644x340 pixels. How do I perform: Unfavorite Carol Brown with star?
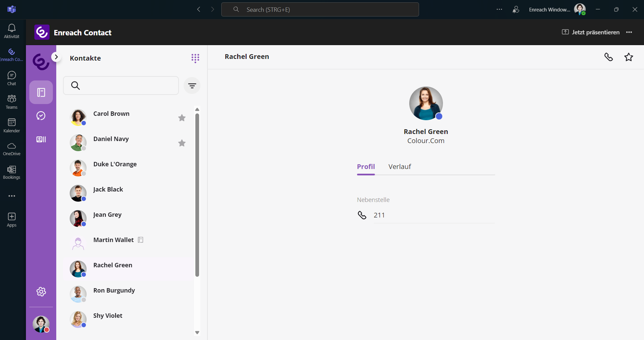coord(182,118)
